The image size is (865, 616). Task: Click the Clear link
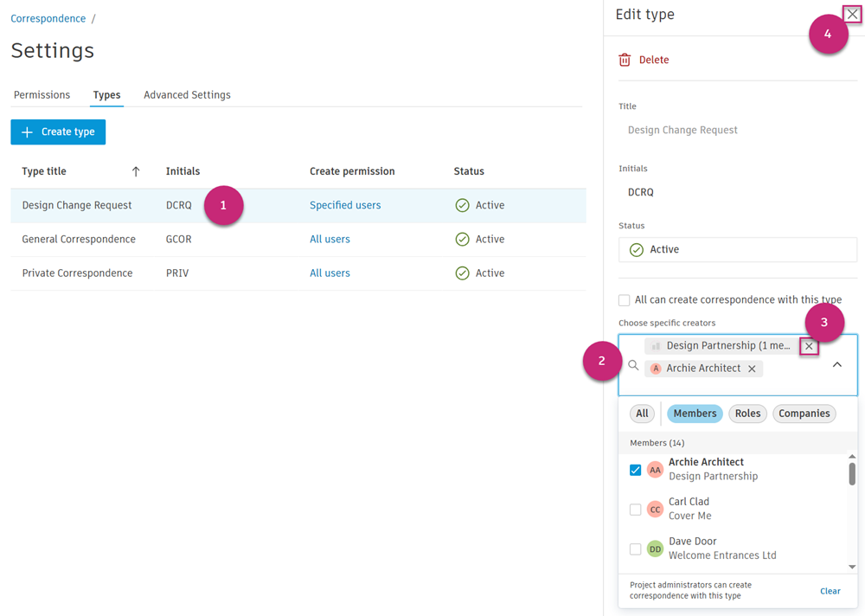(x=830, y=591)
